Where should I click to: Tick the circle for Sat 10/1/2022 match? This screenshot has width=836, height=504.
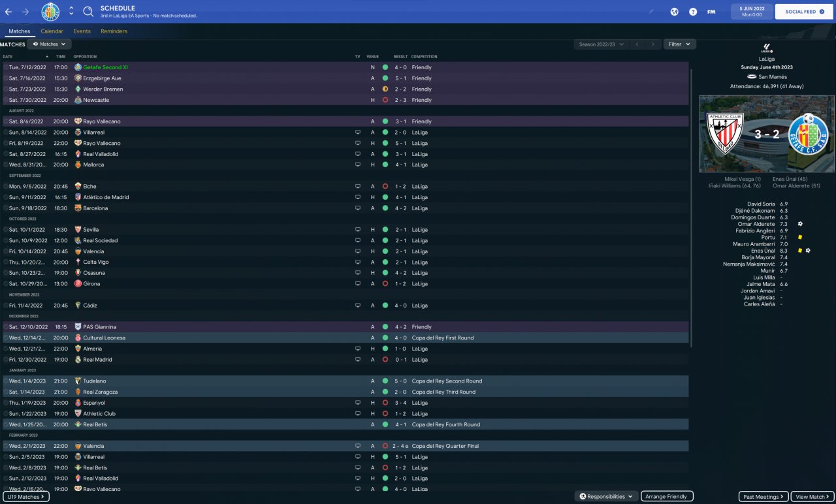[6, 230]
